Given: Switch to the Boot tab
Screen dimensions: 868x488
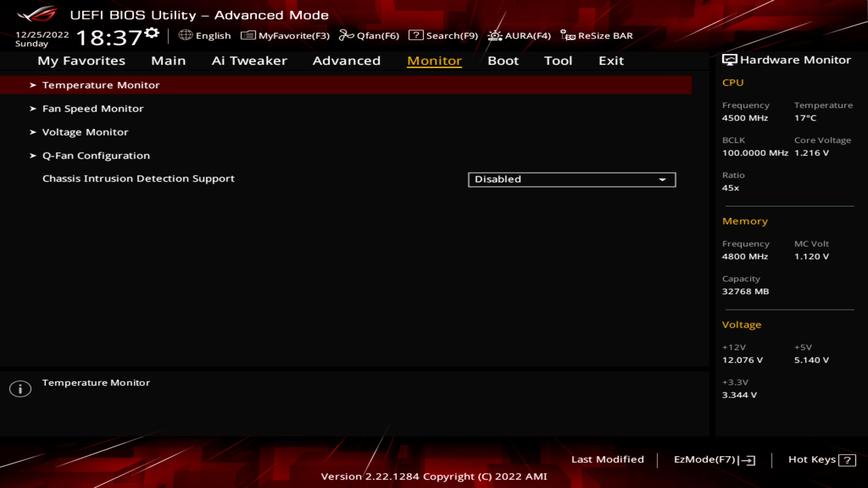Looking at the screenshot, I should (503, 61).
